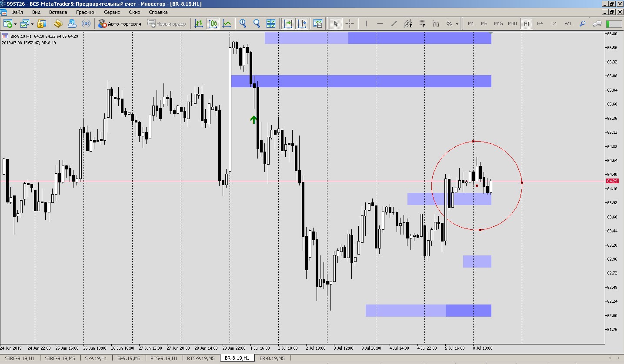Toggle chart auto-scroll to latest bar

point(287,23)
